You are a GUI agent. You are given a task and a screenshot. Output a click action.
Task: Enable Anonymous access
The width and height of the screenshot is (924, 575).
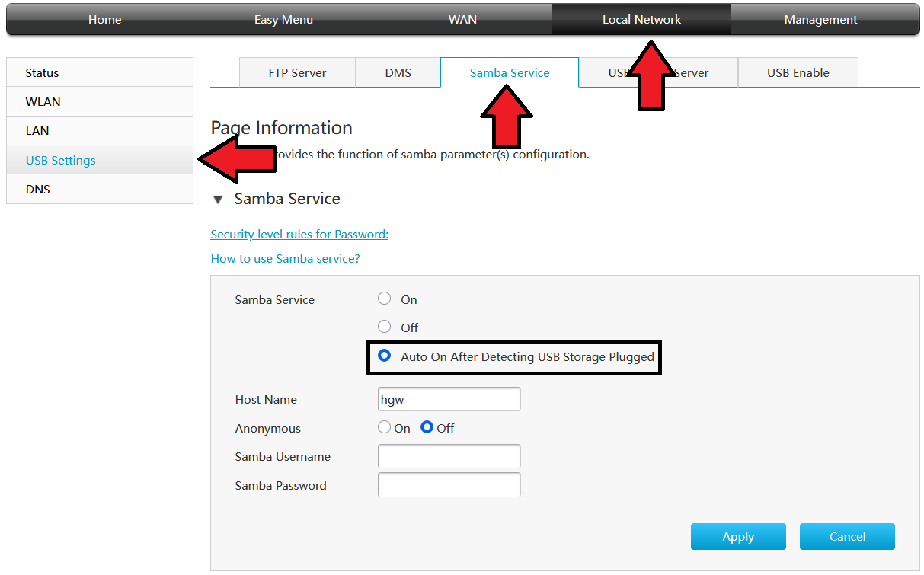[384, 427]
